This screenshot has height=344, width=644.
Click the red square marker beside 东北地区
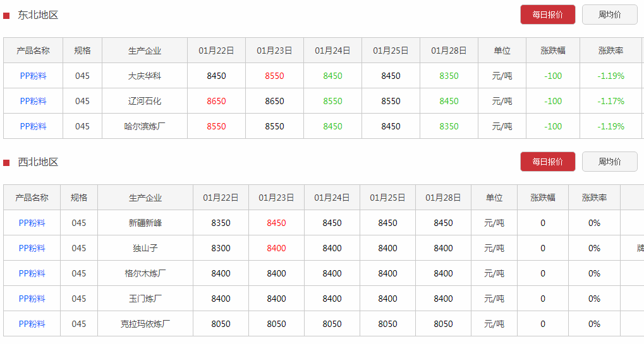click(x=6, y=16)
